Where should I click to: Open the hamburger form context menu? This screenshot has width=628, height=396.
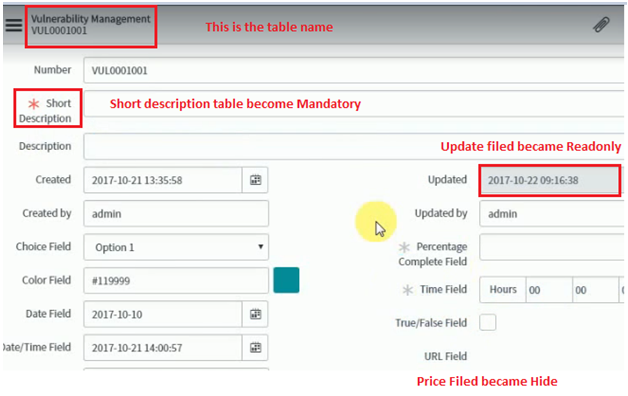click(x=14, y=25)
